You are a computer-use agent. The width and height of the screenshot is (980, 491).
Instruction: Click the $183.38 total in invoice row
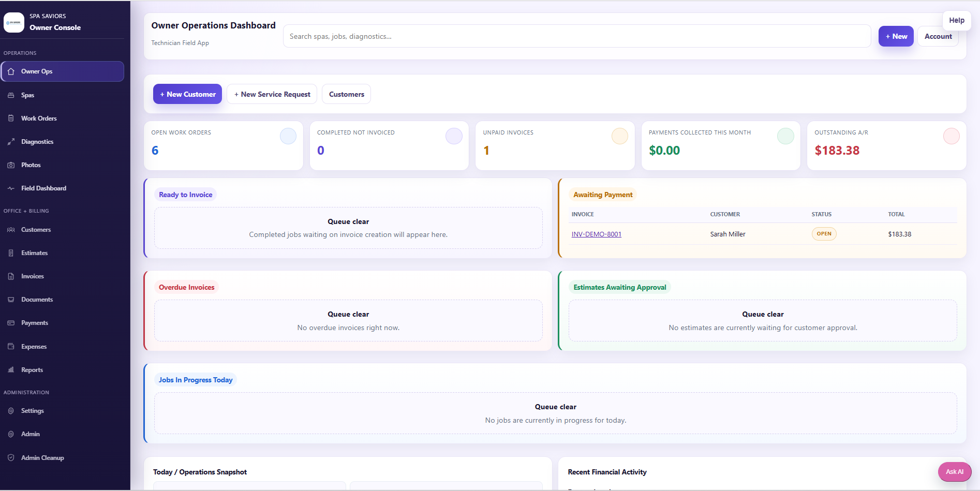[x=900, y=234]
